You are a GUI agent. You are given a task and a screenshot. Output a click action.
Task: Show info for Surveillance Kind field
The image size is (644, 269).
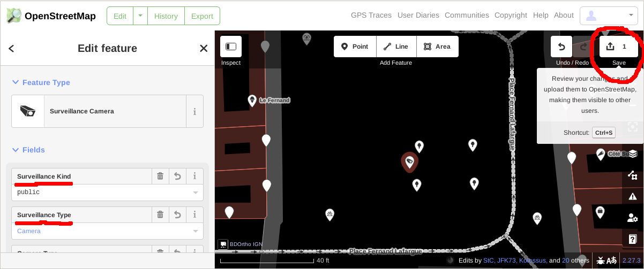click(x=194, y=176)
